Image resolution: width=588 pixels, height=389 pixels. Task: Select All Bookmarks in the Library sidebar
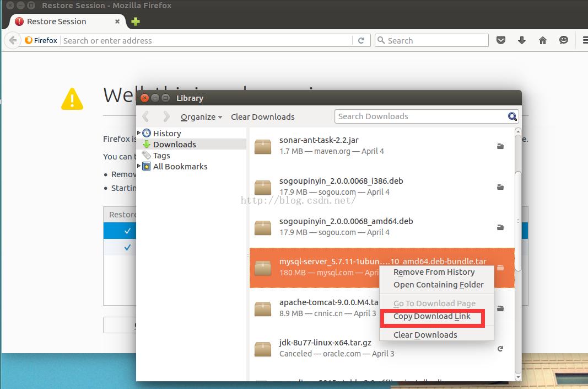[180, 166]
